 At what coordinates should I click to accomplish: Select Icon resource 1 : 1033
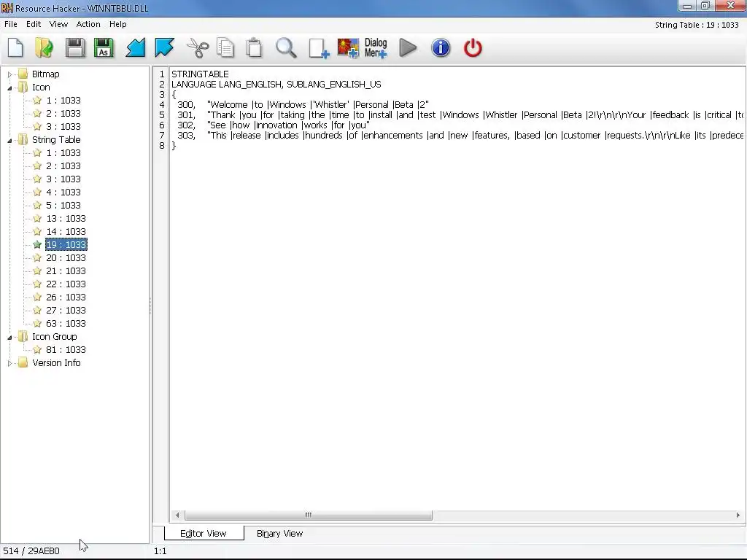click(x=63, y=101)
